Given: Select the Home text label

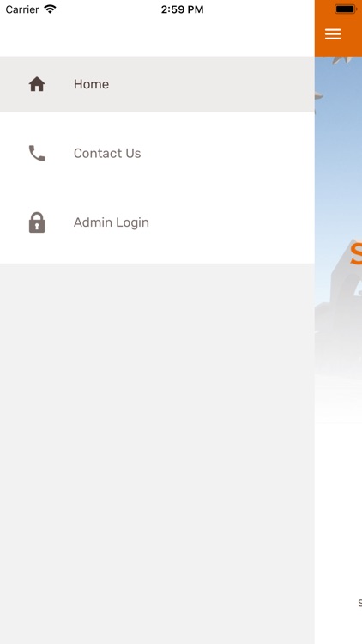Looking at the screenshot, I should click(91, 84).
